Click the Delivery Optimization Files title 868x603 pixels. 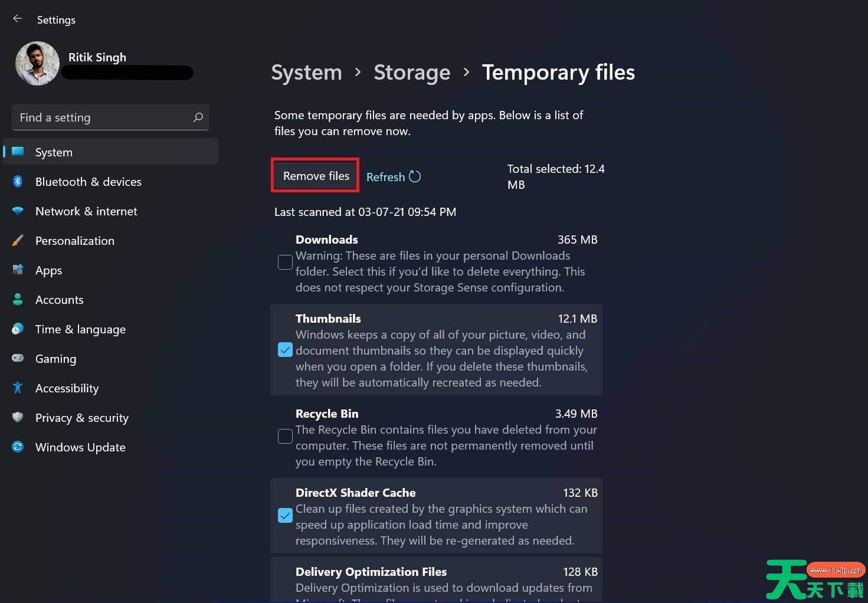(x=371, y=572)
